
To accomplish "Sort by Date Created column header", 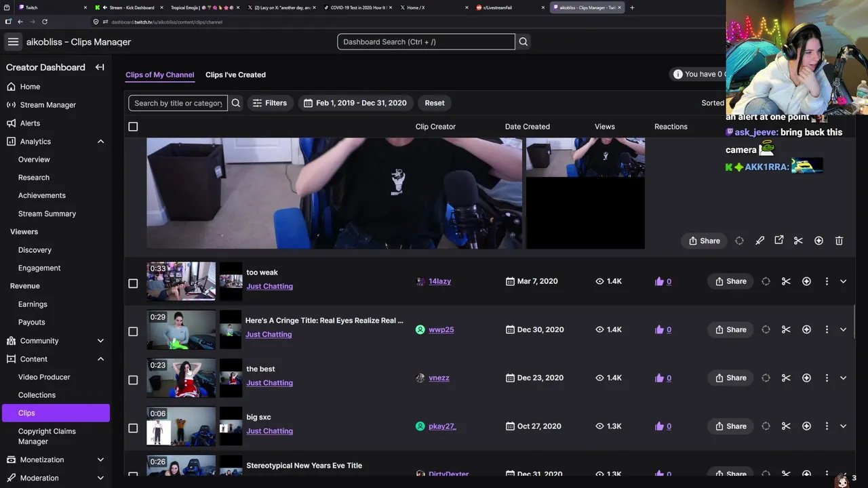I will (527, 127).
